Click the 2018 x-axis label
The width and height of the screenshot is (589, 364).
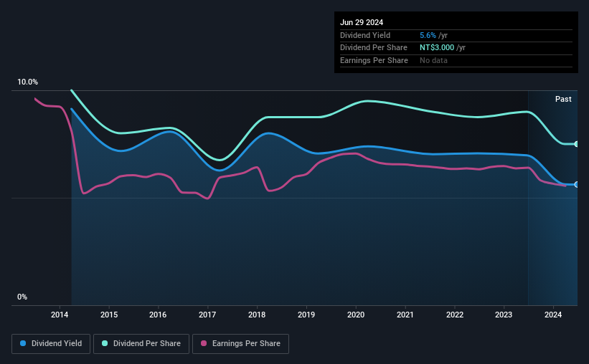[x=257, y=315]
